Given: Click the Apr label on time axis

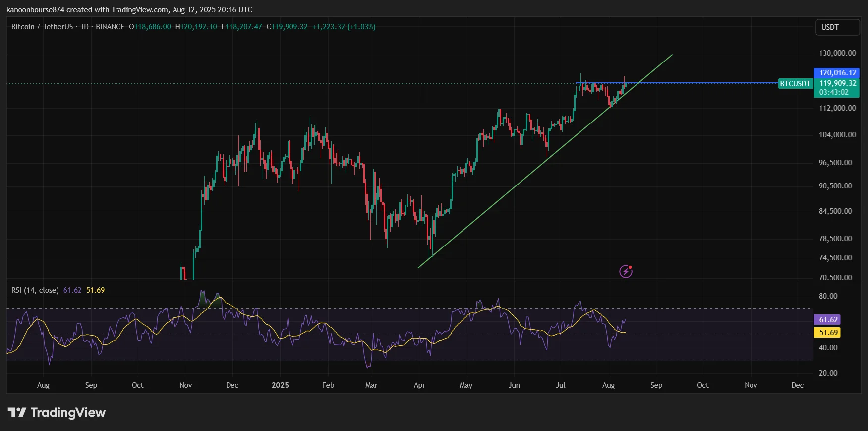Looking at the screenshot, I should point(419,385).
